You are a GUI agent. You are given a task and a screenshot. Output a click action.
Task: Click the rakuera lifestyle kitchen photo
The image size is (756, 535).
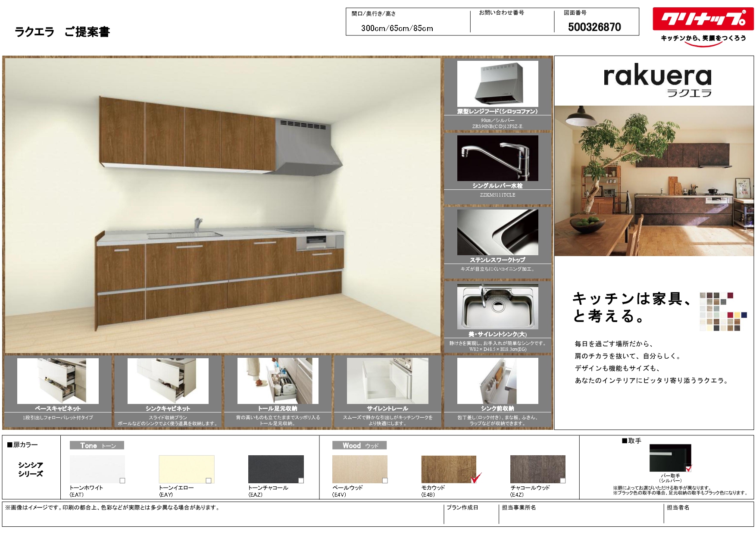[654, 181]
